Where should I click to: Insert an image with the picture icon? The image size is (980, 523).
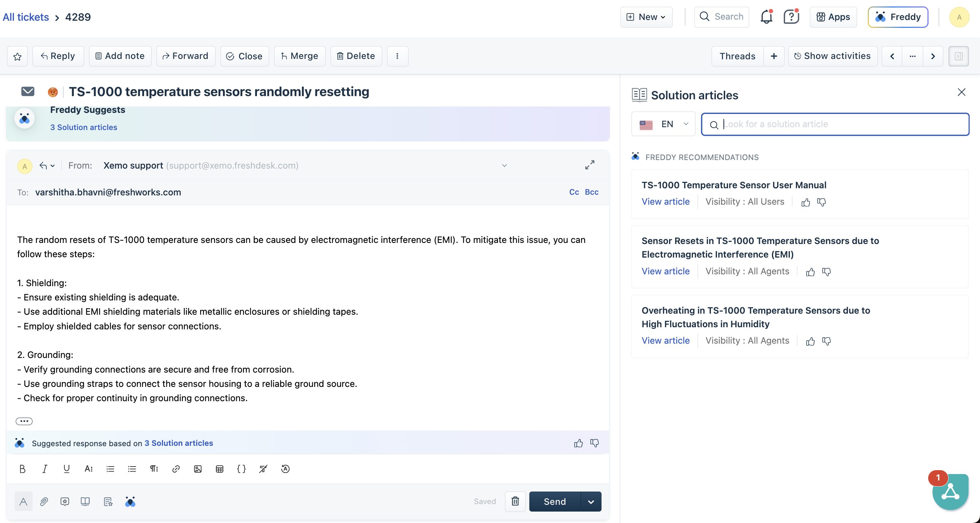(x=197, y=469)
